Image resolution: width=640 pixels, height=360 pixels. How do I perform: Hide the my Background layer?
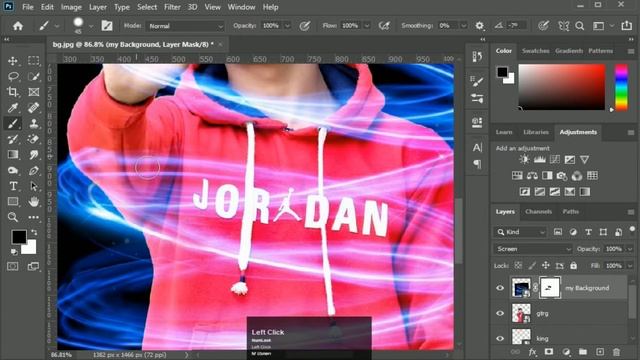click(500, 288)
